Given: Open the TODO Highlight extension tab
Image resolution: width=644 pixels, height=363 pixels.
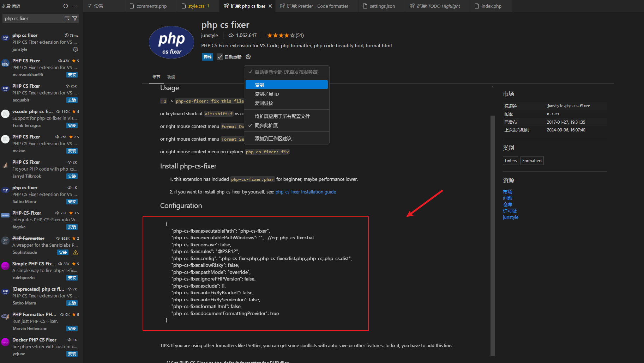Looking at the screenshot, I should click(x=438, y=6).
